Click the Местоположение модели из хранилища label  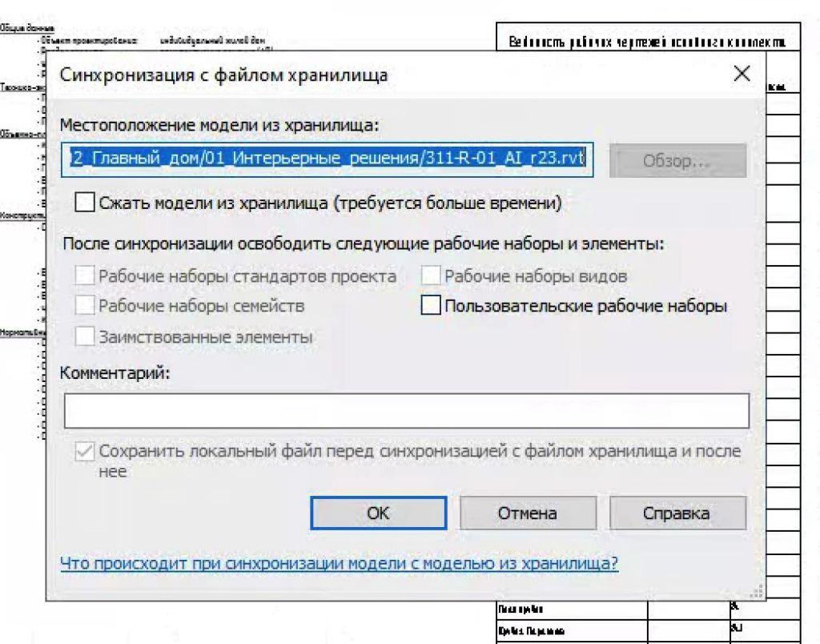(x=218, y=125)
